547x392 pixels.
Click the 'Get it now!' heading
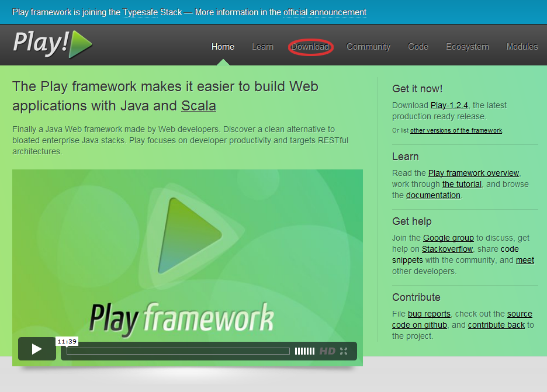(417, 89)
